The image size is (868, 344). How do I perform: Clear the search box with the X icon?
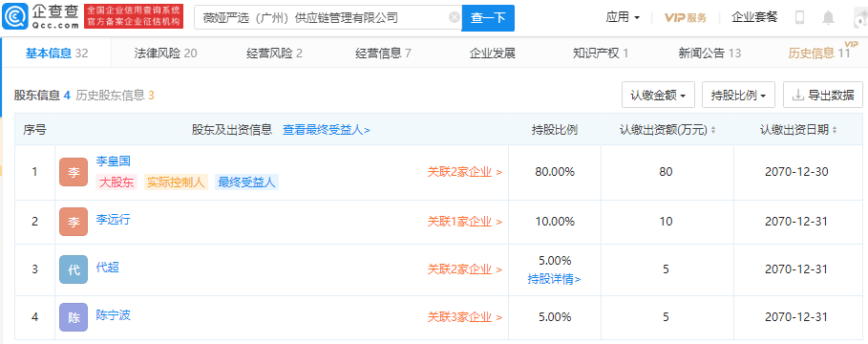(x=455, y=18)
